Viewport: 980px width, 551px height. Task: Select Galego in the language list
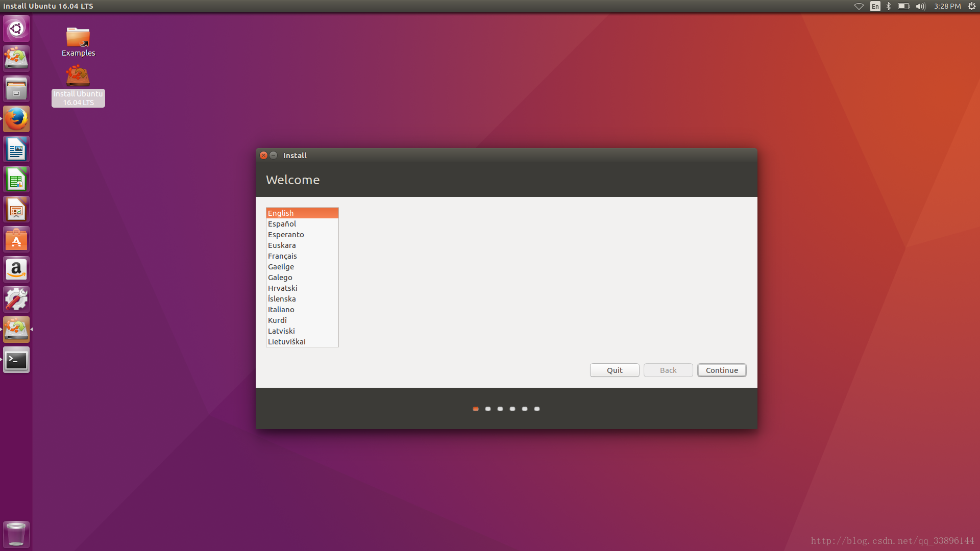tap(302, 278)
